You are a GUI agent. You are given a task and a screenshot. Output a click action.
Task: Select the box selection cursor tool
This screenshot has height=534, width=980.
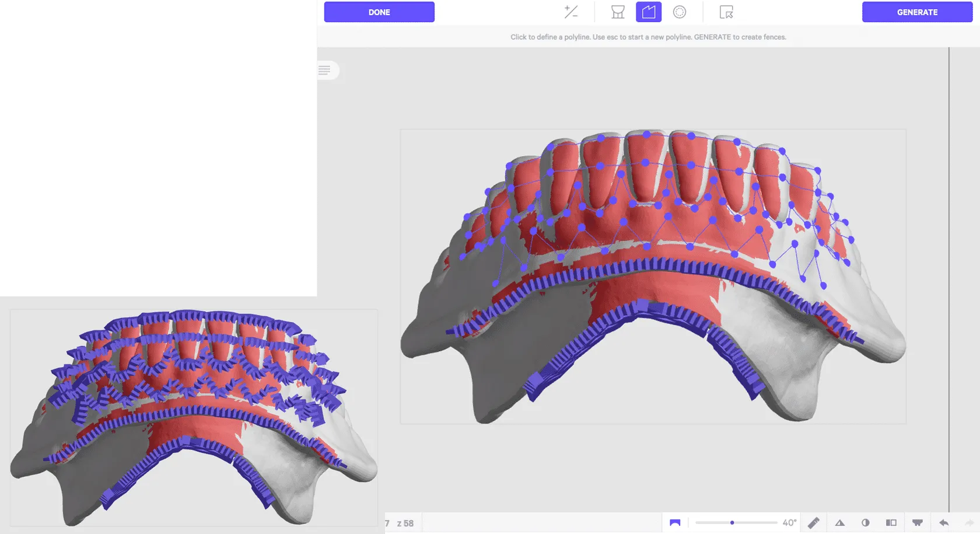click(x=726, y=12)
